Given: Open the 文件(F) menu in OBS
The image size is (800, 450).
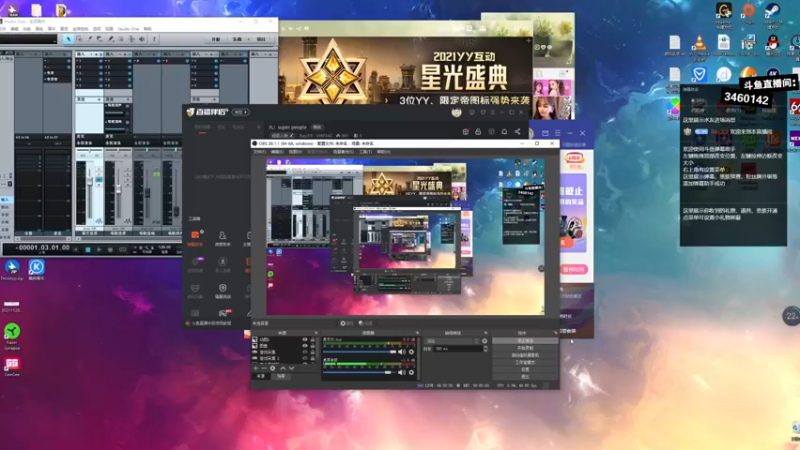Looking at the screenshot, I should pos(260,152).
